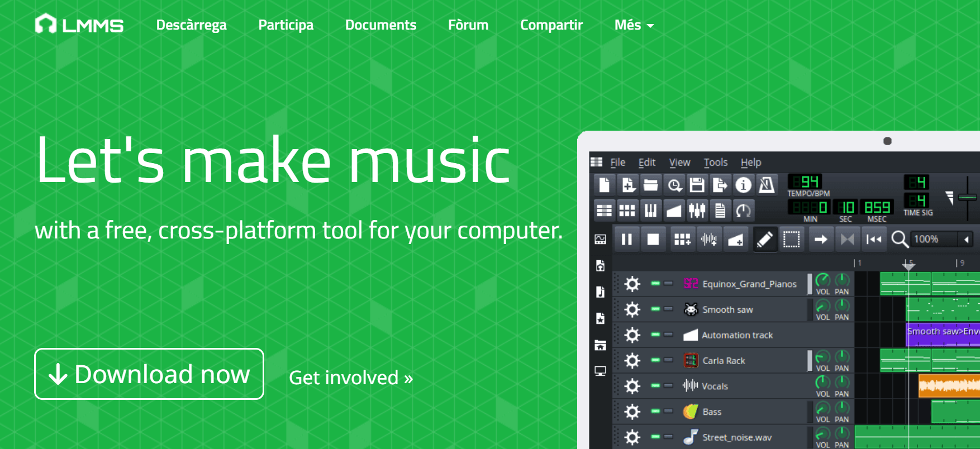Viewport: 980px width, 449px height.
Task: Select the pencil draw mode tool
Action: point(764,240)
